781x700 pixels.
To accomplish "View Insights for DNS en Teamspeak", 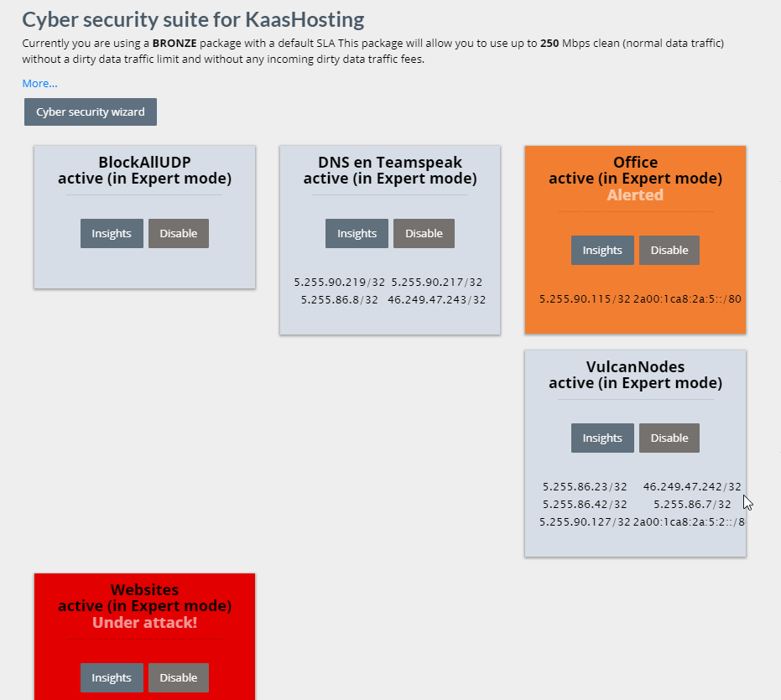I will 357,234.
